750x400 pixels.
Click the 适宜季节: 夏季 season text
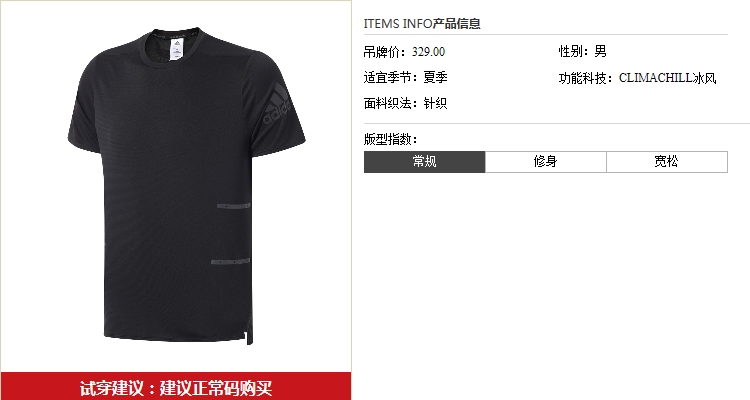pos(406,78)
